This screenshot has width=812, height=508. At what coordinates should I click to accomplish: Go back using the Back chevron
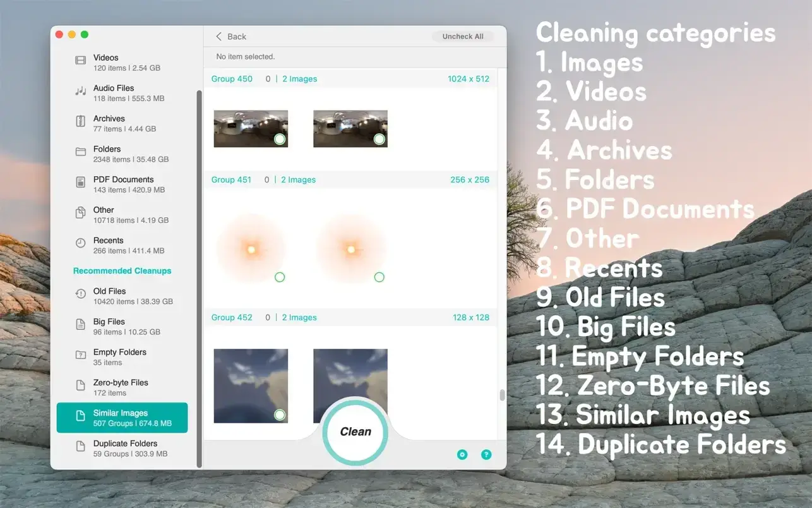(x=219, y=37)
